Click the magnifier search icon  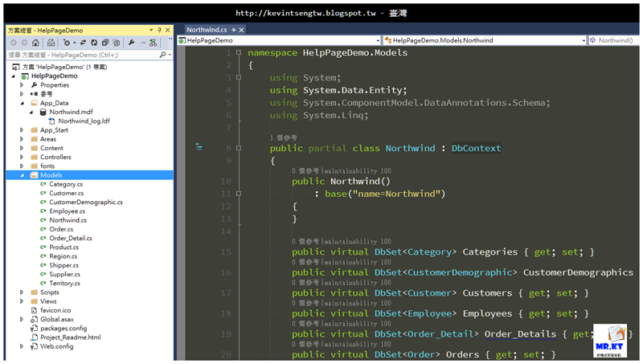[x=162, y=55]
